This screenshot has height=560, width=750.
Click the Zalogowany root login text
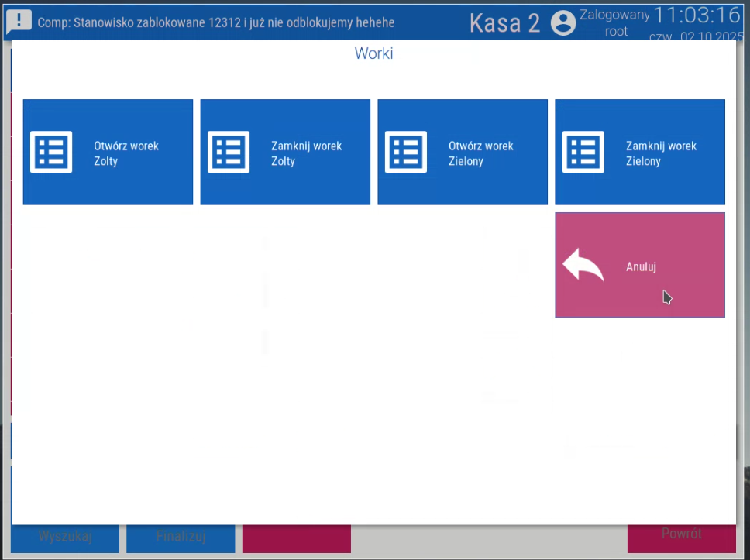(x=614, y=23)
